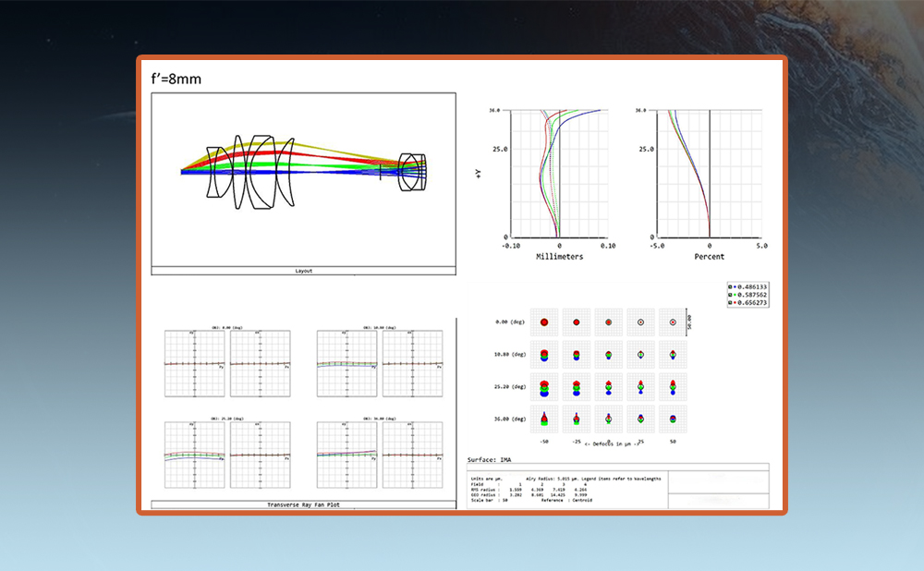Click the Layout title bar under lens drawing

303,271
